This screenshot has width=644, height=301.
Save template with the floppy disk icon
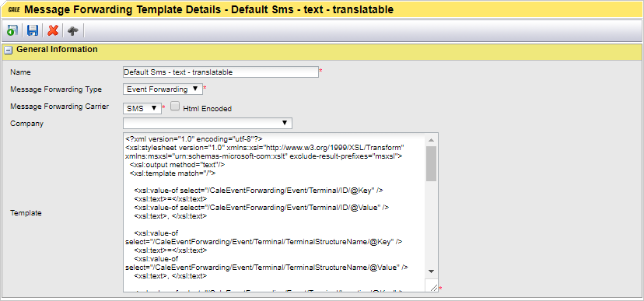(x=33, y=30)
